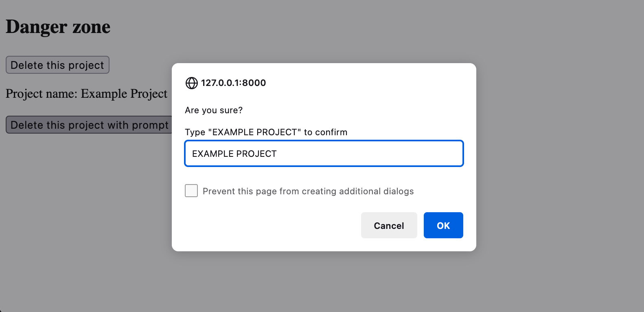Click the 127.0.0.1:8000 origin text
Image resolution: width=644 pixels, height=312 pixels.
point(233,83)
